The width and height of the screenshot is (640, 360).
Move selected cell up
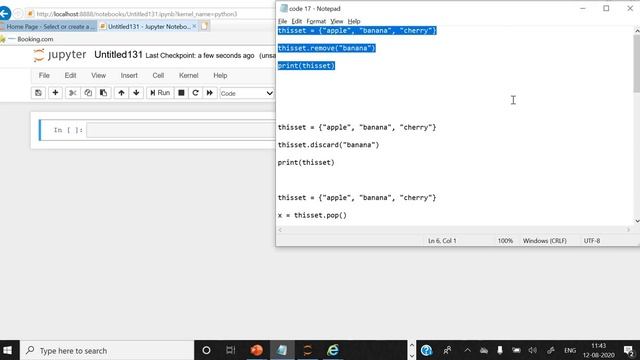121,93
